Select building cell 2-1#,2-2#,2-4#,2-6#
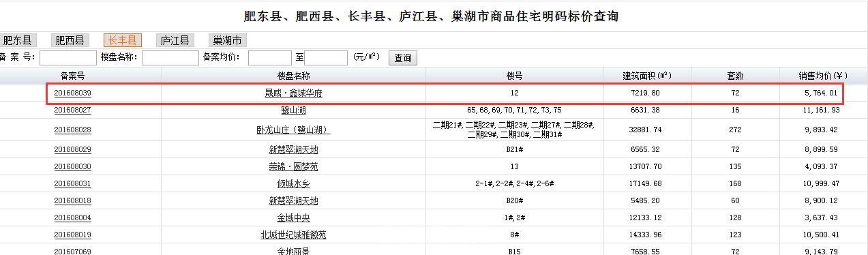The width and height of the screenshot is (868, 255). click(514, 183)
